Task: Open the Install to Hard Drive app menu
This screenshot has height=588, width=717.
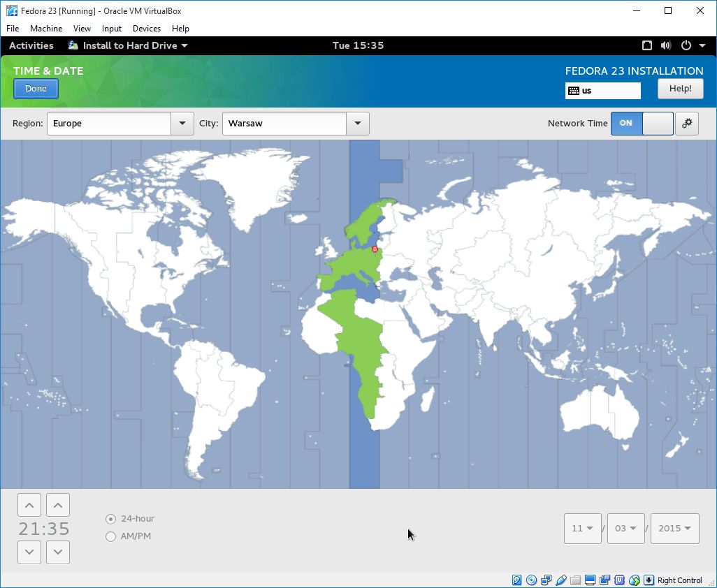Action: tap(128, 45)
